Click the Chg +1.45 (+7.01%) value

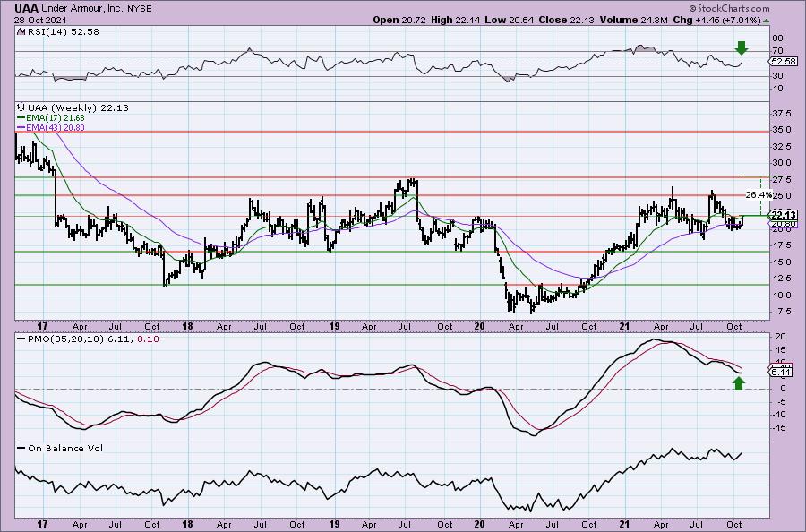coord(717,20)
